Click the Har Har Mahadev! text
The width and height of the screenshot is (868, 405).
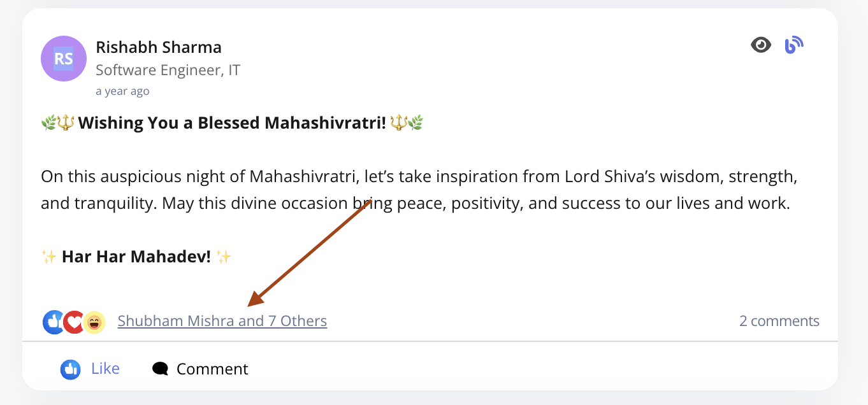tap(136, 257)
